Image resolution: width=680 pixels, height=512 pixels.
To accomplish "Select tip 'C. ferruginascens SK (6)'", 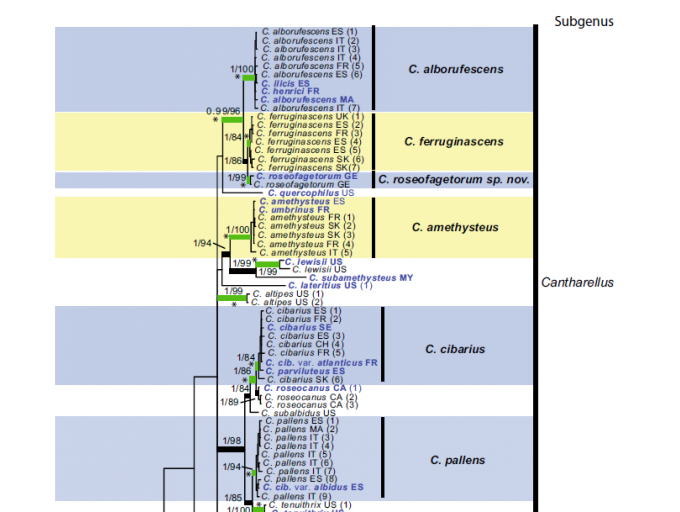I will 311,160.
